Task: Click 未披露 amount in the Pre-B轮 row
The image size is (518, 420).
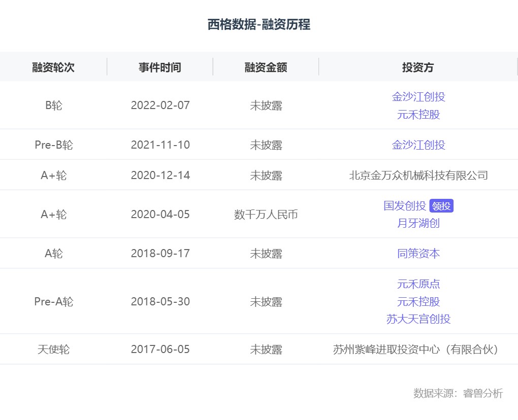Action: point(266,145)
